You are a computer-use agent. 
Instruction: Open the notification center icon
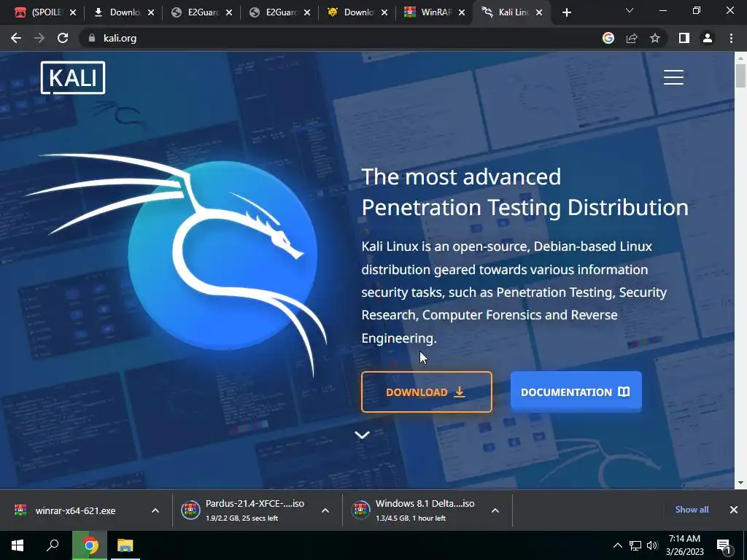[724, 545]
